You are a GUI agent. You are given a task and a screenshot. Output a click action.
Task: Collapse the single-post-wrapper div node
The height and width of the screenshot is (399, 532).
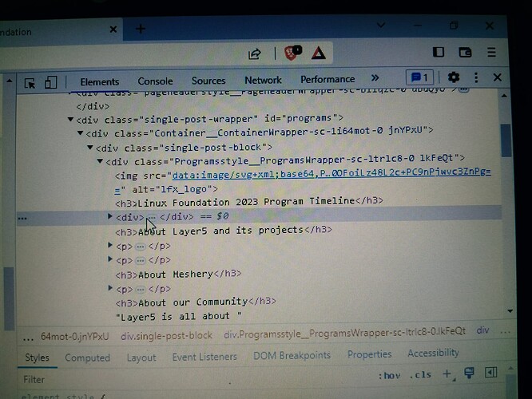(x=70, y=119)
